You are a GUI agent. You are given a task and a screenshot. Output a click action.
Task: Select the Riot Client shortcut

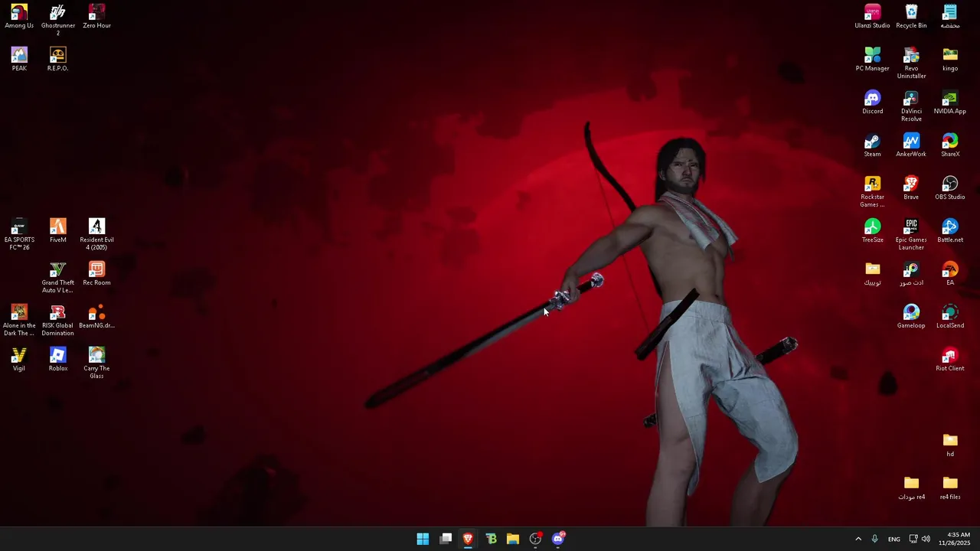point(950,360)
